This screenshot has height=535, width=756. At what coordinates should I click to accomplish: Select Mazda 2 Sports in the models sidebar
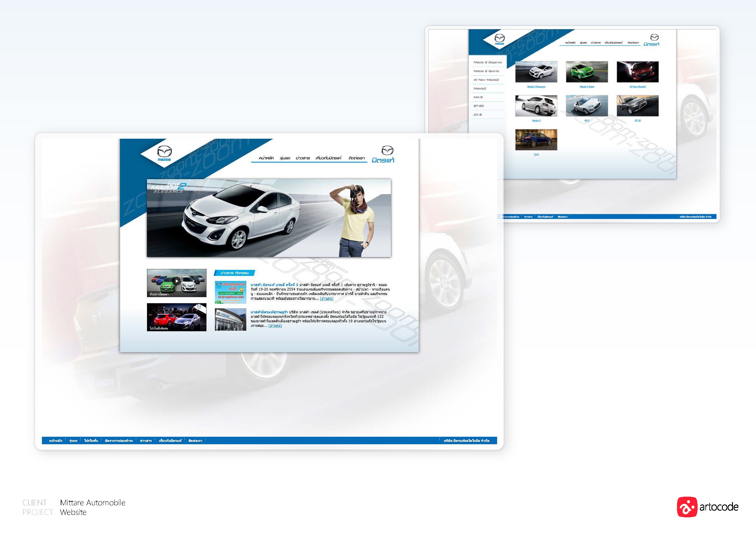tap(486, 71)
